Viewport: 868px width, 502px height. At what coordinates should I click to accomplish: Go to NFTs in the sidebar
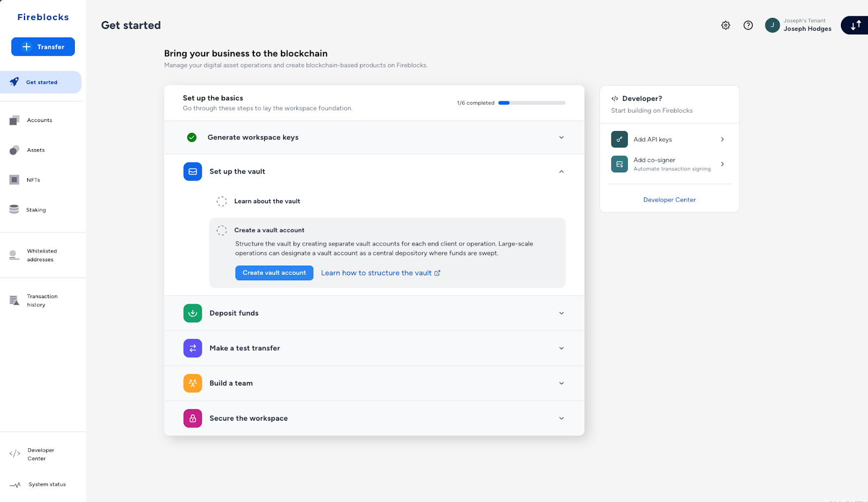tap(33, 180)
